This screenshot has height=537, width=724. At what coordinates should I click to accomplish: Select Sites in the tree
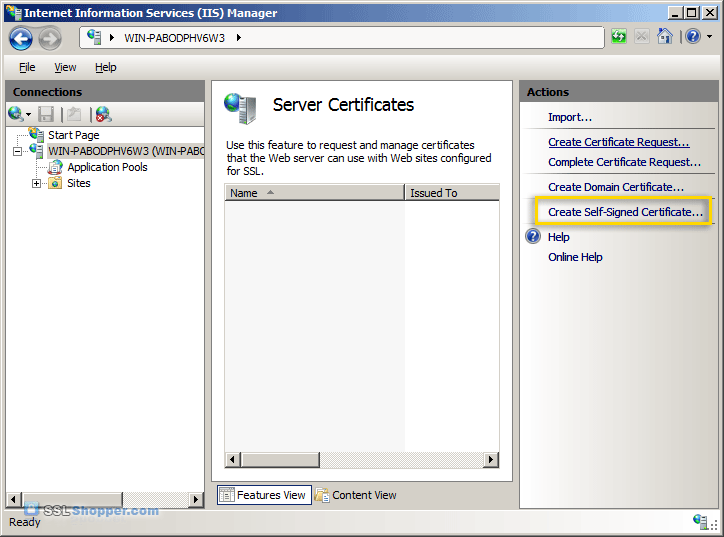(x=78, y=183)
